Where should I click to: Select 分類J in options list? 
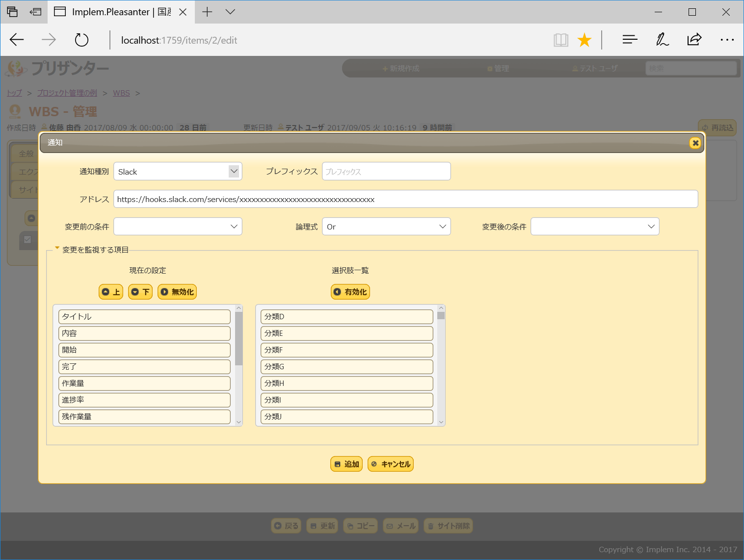click(x=347, y=417)
